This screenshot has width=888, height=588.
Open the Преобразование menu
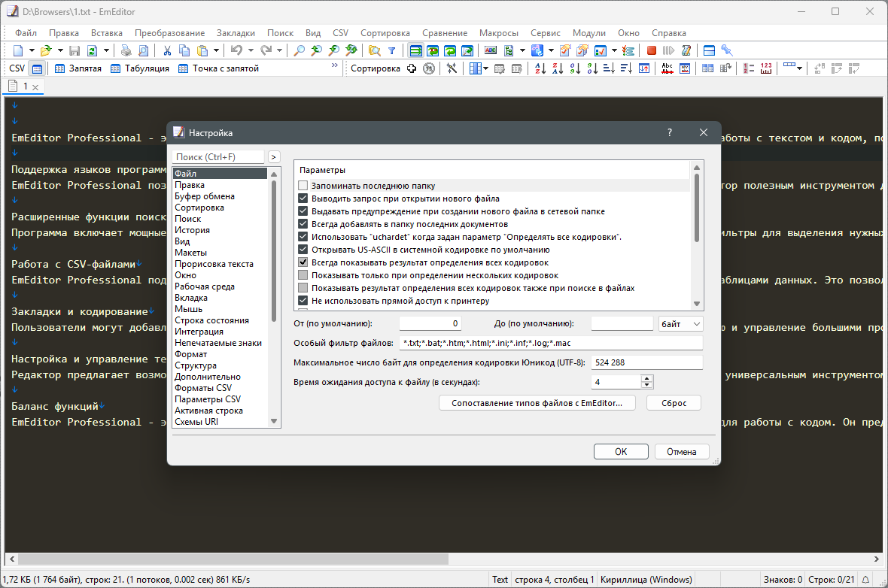coord(170,33)
